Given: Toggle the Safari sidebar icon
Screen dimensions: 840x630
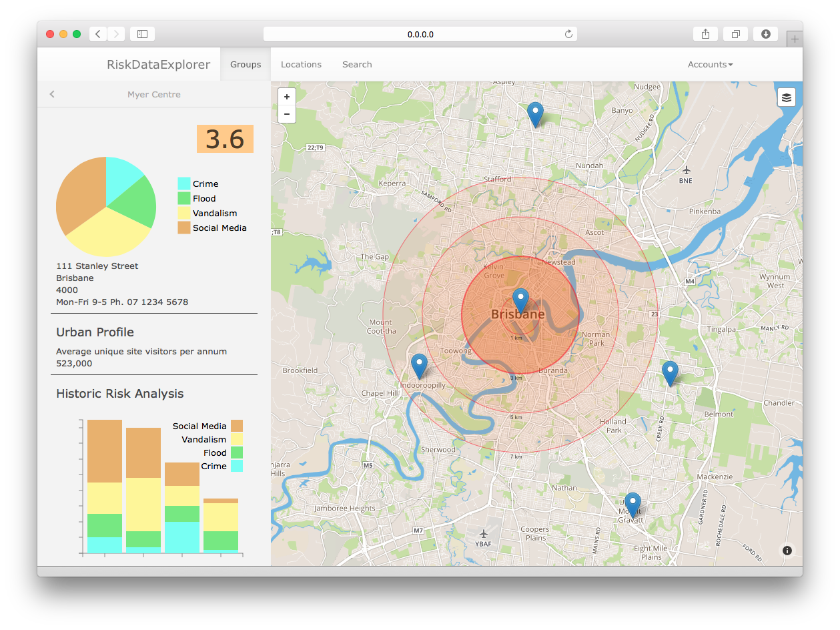Looking at the screenshot, I should point(142,33).
